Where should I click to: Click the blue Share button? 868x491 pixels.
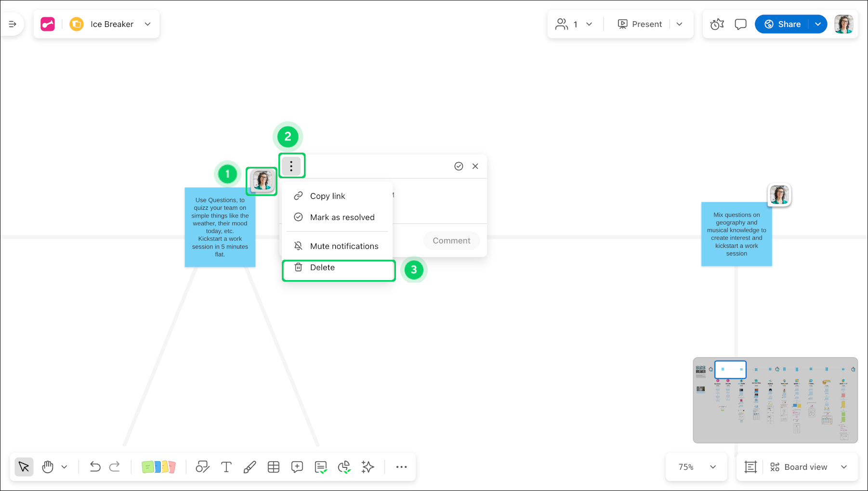pyautogui.click(x=782, y=24)
